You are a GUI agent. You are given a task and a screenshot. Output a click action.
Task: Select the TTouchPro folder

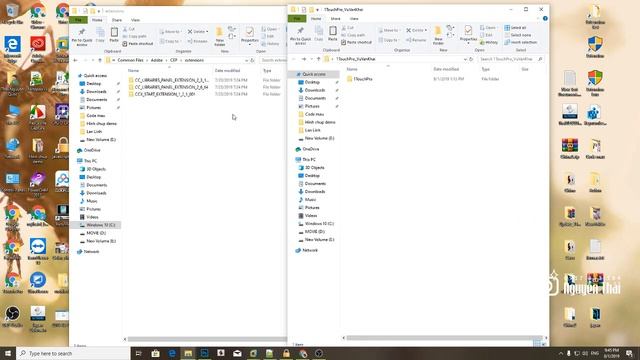coord(360,79)
